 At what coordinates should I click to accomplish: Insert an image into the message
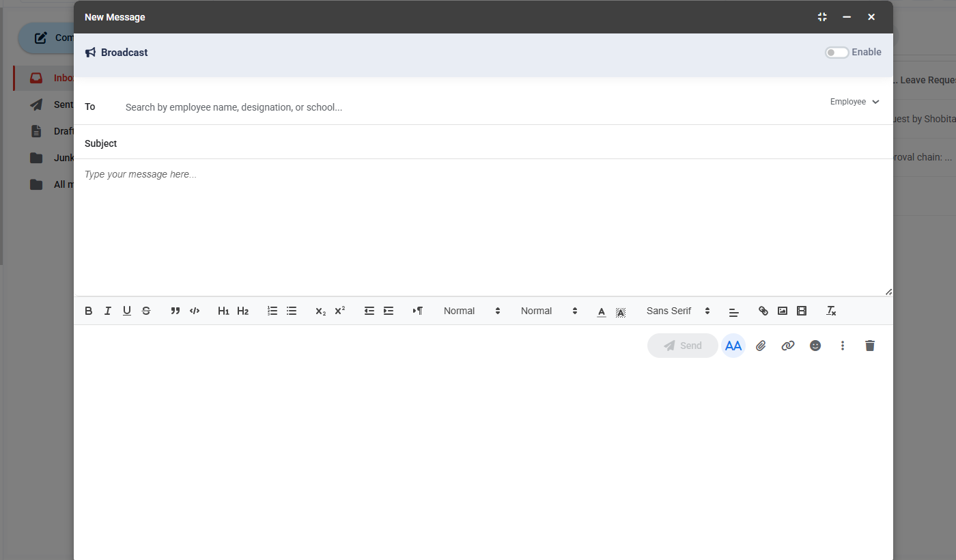pyautogui.click(x=783, y=311)
